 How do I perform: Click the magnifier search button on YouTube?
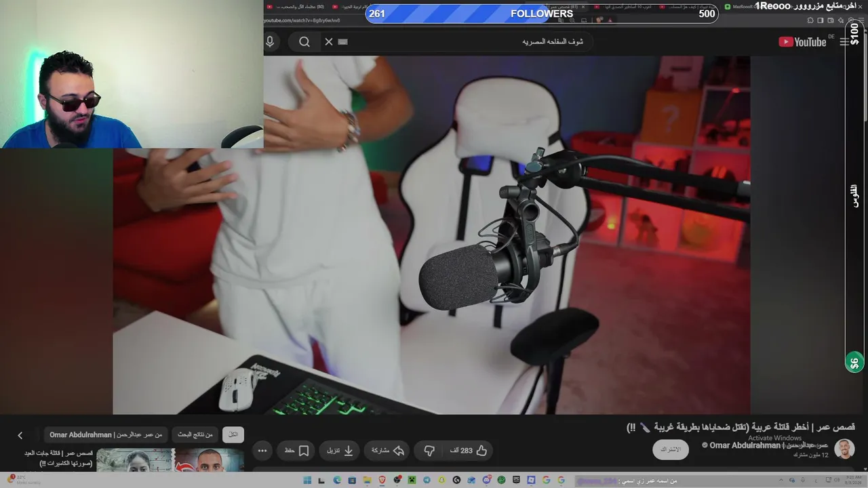[x=304, y=41]
